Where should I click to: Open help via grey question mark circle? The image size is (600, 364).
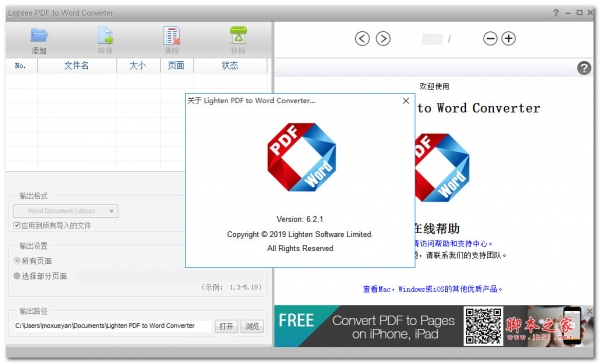coord(584,68)
